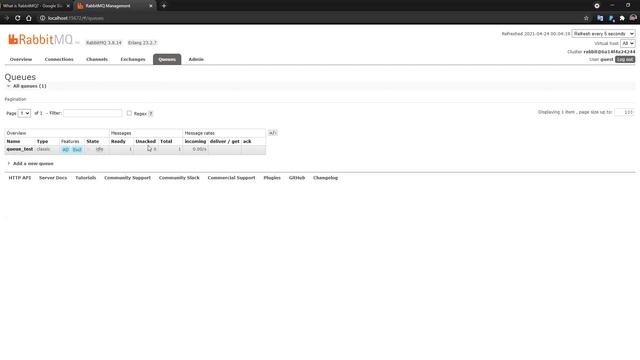Click the browser address bar
The width and height of the screenshot is (640, 360).
click(x=310, y=18)
